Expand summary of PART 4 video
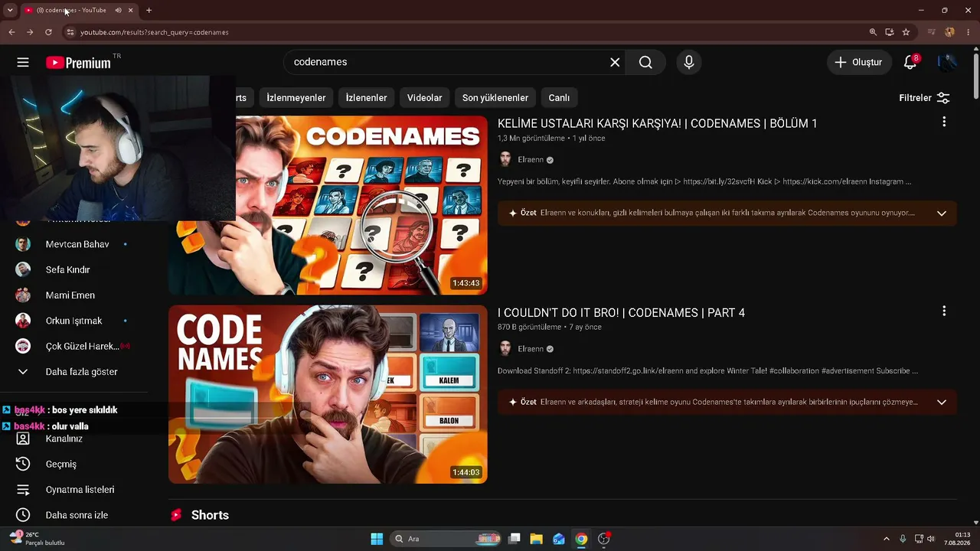Image resolution: width=980 pixels, height=551 pixels. (x=942, y=402)
